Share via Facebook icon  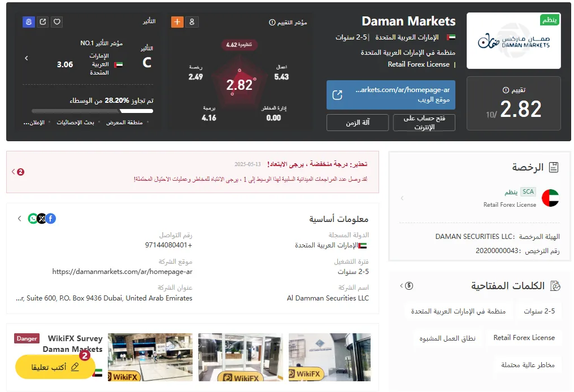coord(50,219)
